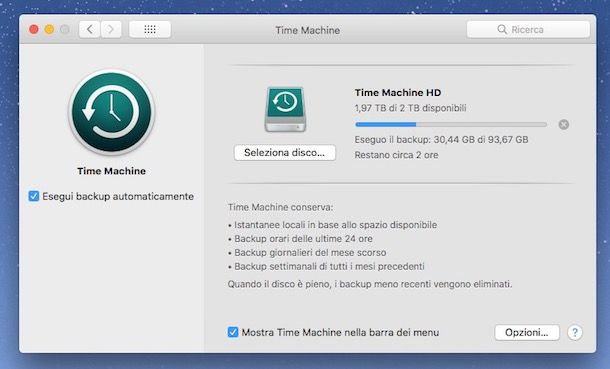Screen dimensions: 610x369
Task: Close the window with the red button
Action: 34,30
